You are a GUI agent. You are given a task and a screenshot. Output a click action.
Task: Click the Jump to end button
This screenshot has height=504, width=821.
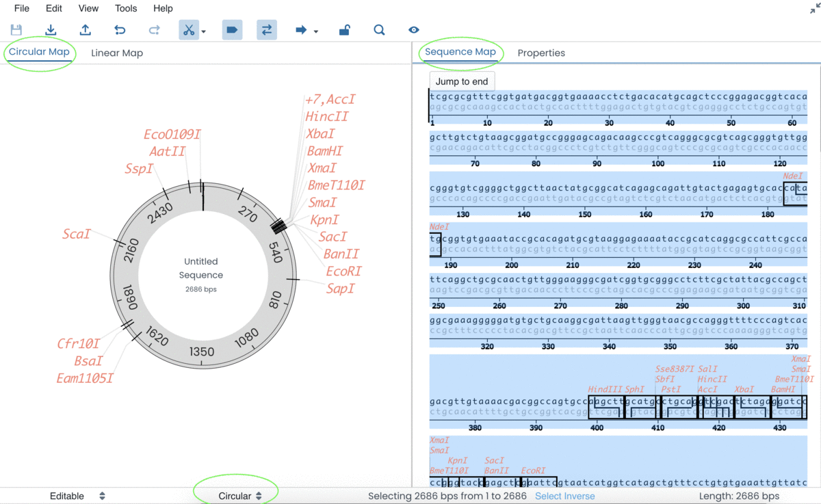[461, 81]
